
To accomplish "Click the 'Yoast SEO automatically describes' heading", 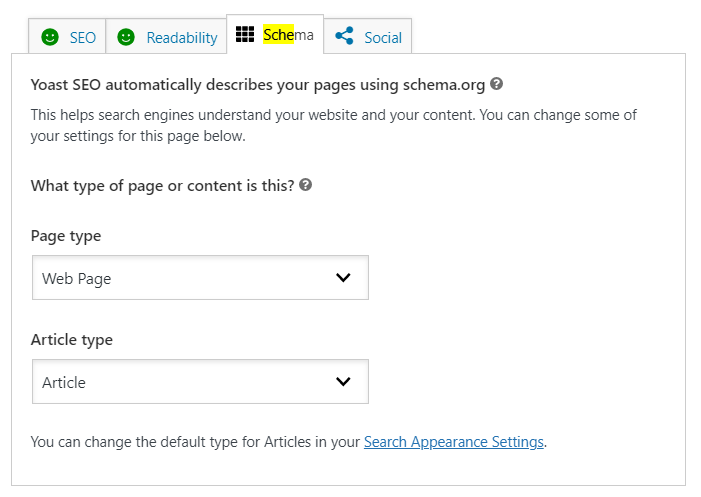I will coord(258,85).
